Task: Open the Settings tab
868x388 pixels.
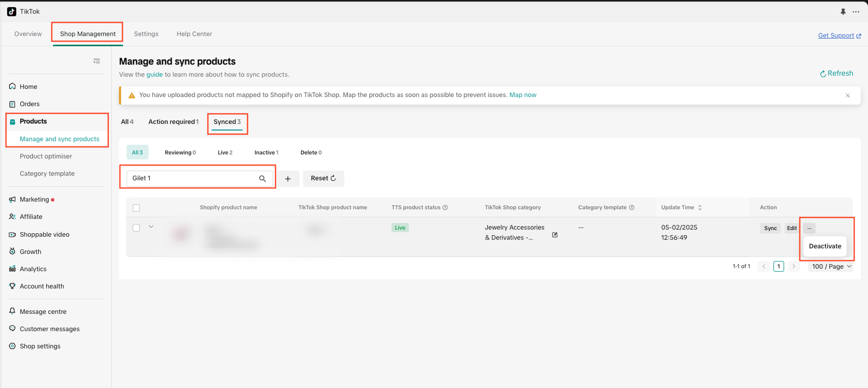Action: click(x=146, y=34)
